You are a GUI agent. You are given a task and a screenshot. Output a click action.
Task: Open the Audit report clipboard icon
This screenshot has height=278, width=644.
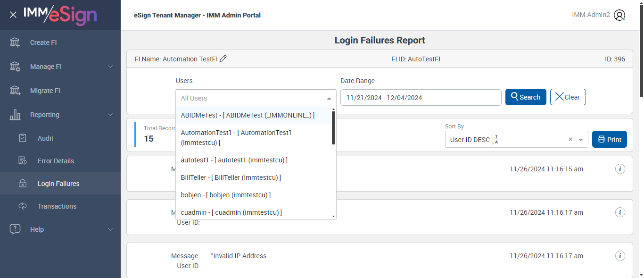click(23, 138)
